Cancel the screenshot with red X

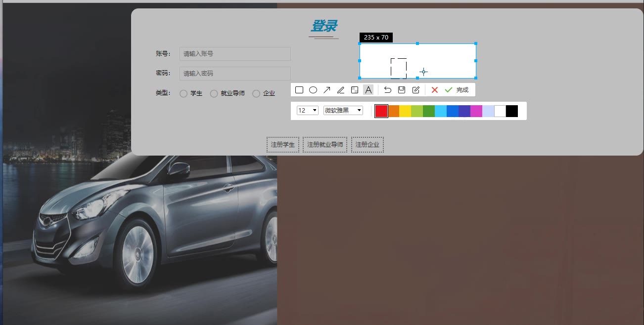(x=435, y=90)
